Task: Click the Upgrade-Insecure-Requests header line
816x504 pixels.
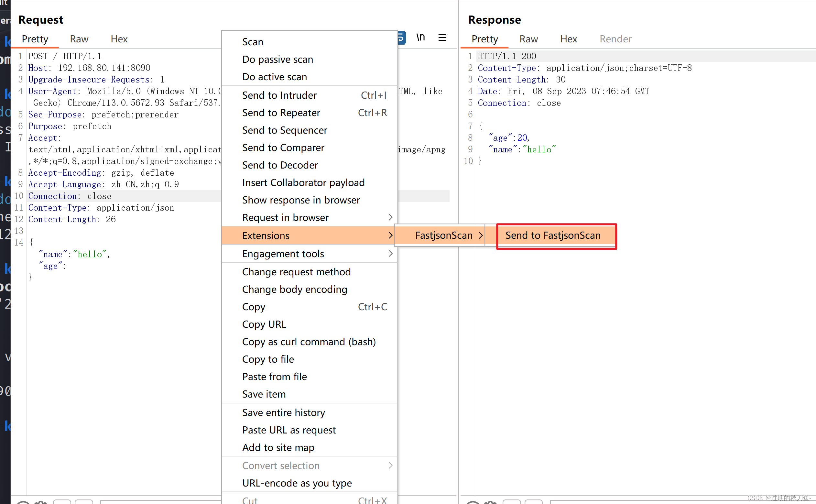Action: click(x=96, y=79)
